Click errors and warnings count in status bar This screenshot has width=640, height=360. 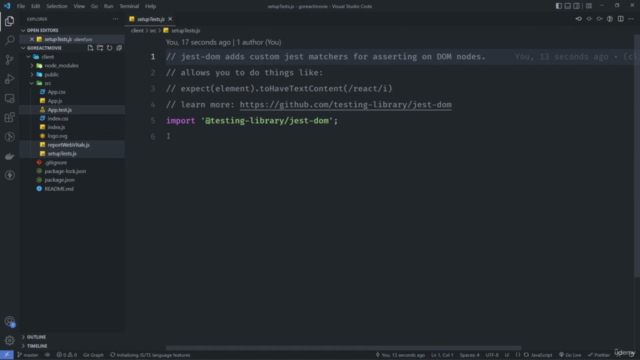point(67,355)
